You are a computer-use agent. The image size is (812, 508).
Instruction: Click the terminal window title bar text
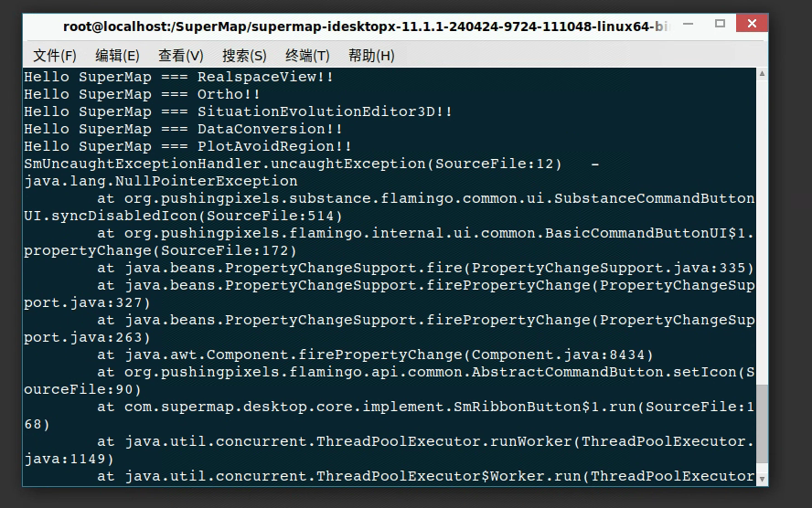365,26
